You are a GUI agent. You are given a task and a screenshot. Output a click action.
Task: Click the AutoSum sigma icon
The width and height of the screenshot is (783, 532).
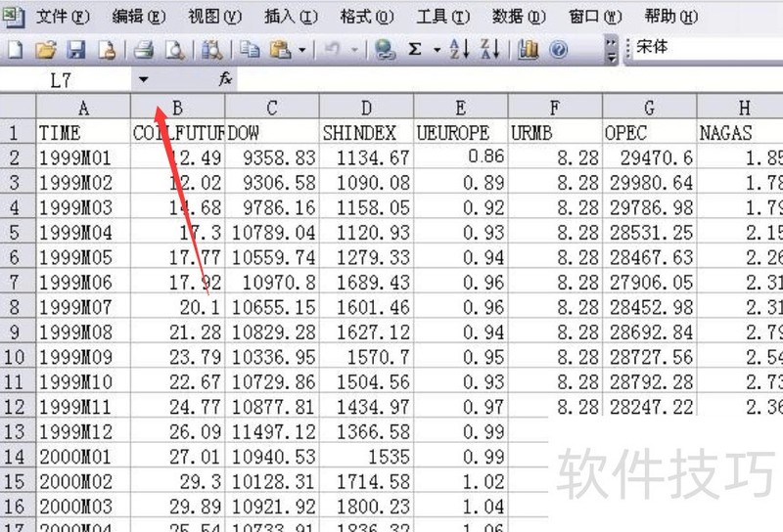[415, 50]
